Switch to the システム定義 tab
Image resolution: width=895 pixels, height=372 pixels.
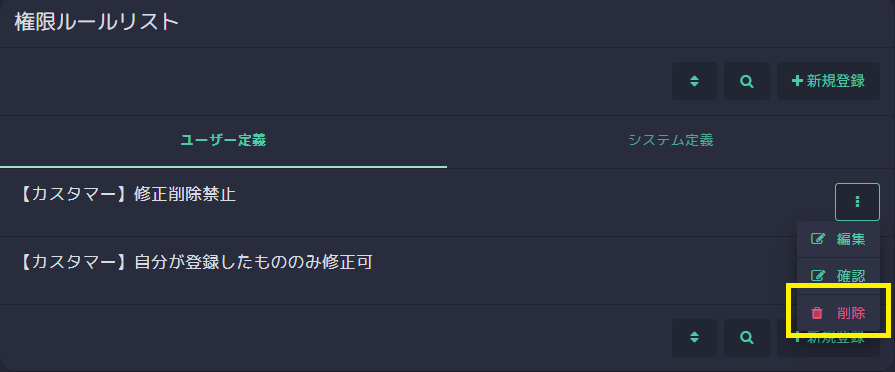[671, 141]
